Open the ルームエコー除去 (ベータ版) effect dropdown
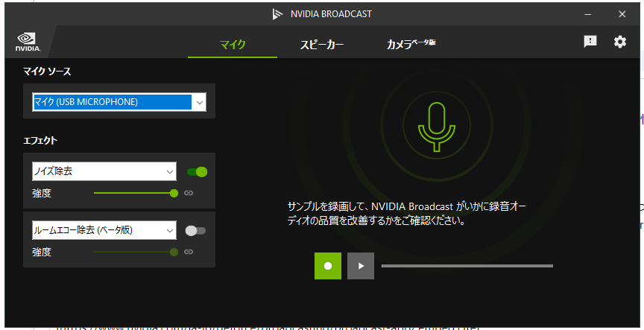644x330 pixels. pyautogui.click(x=104, y=230)
